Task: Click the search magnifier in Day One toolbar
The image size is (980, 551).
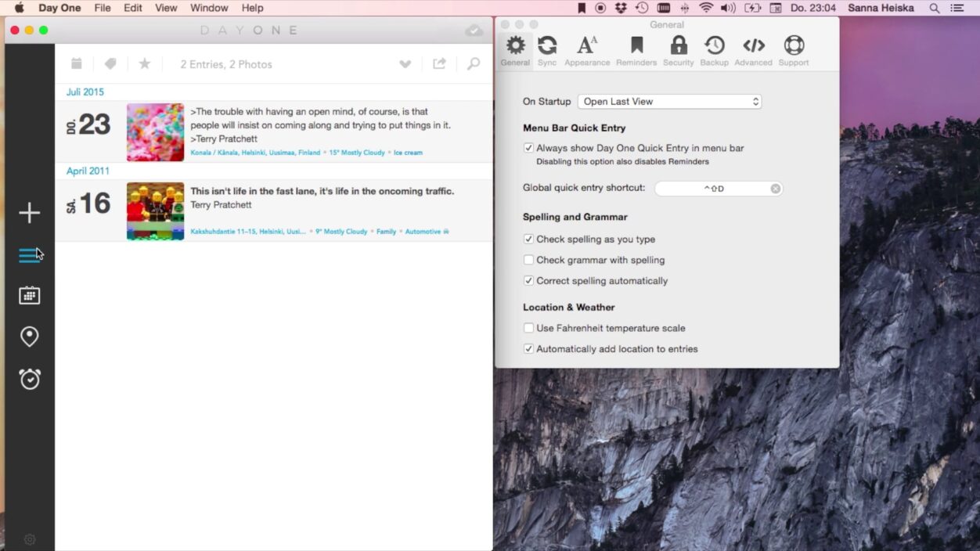Action: coord(474,64)
